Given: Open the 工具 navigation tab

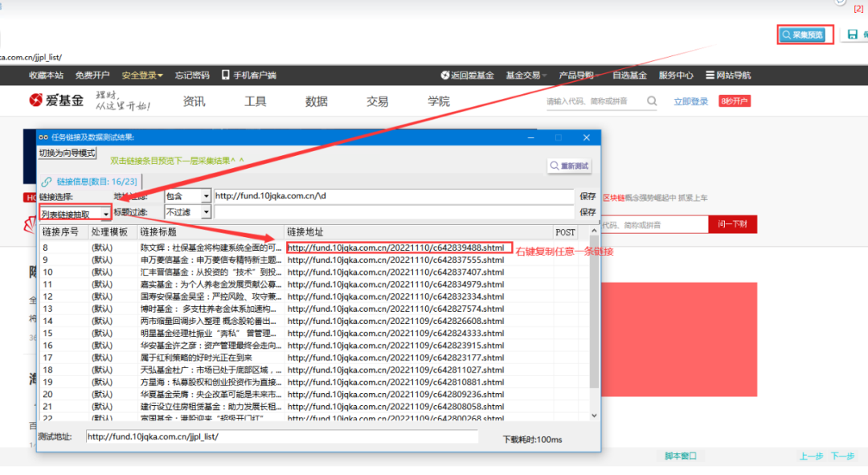Looking at the screenshot, I should 256,101.
